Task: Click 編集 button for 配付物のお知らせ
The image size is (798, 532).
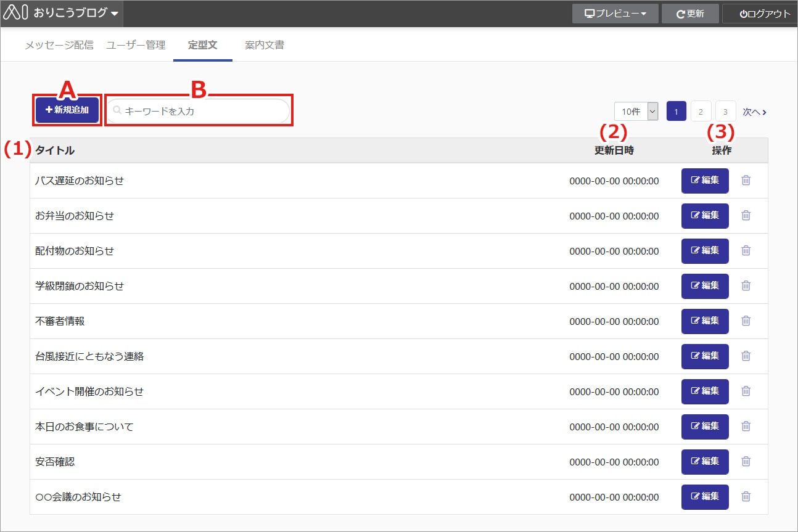Action: pyautogui.click(x=705, y=251)
